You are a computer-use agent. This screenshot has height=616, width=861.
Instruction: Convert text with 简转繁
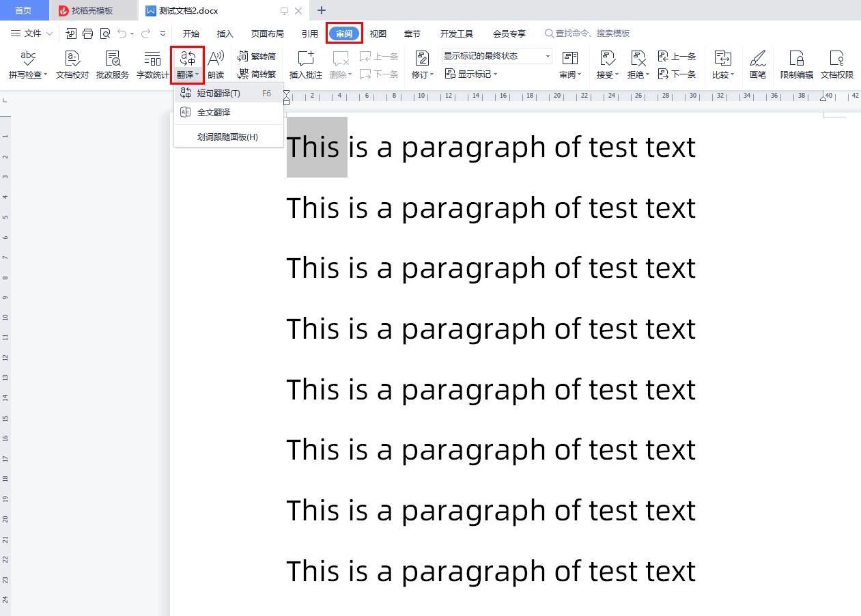(x=257, y=74)
